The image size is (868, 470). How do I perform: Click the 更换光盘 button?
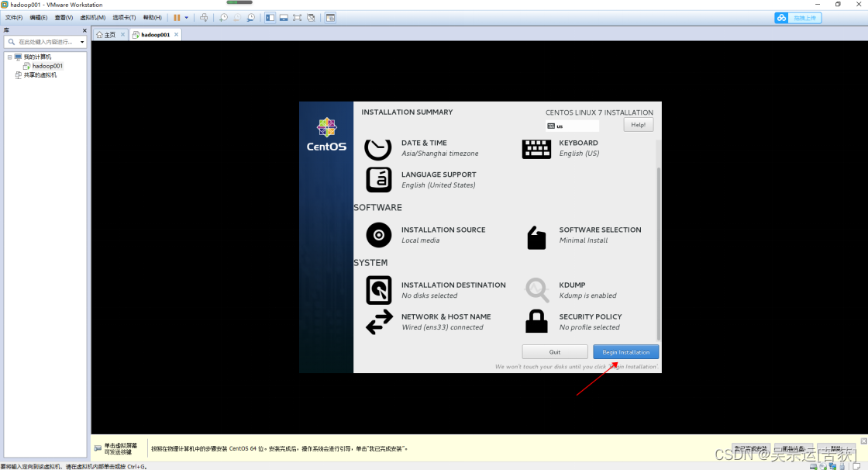point(794,449)
